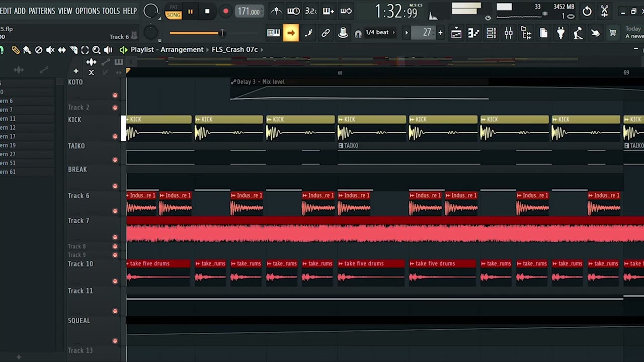Screen dimensions: 644x362
Task: Mute the KOTO track
Action: (x=115, y=95)
